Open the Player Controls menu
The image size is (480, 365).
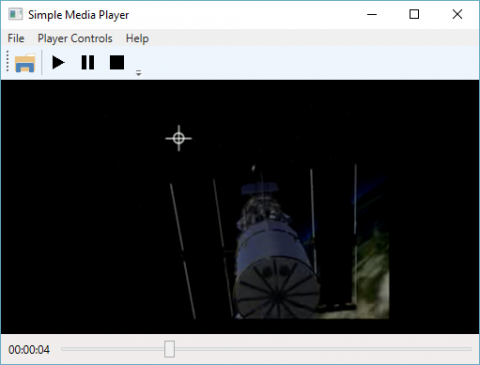click(x=75, y=38)
